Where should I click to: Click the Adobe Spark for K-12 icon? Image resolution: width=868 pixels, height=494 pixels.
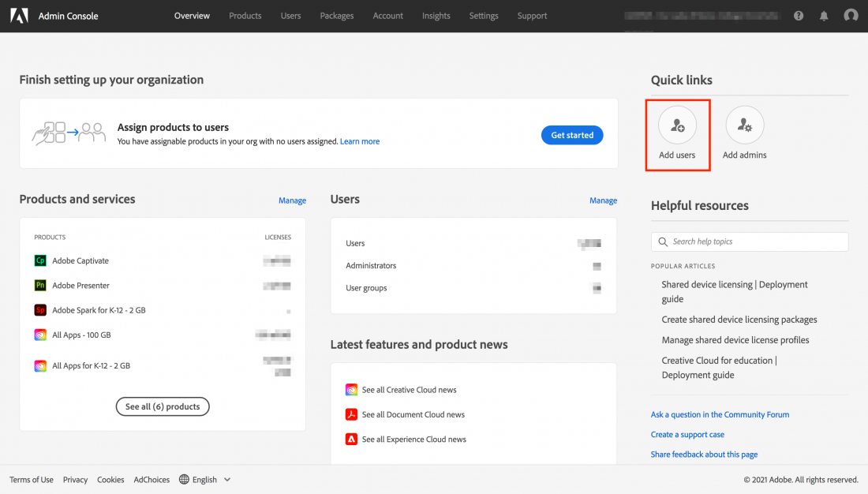[40, 310]
